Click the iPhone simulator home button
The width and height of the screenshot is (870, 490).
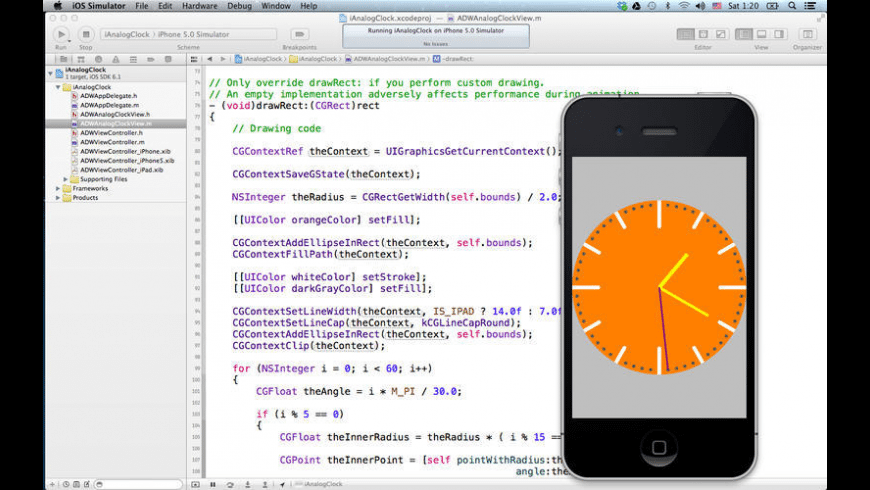point(659,447)
